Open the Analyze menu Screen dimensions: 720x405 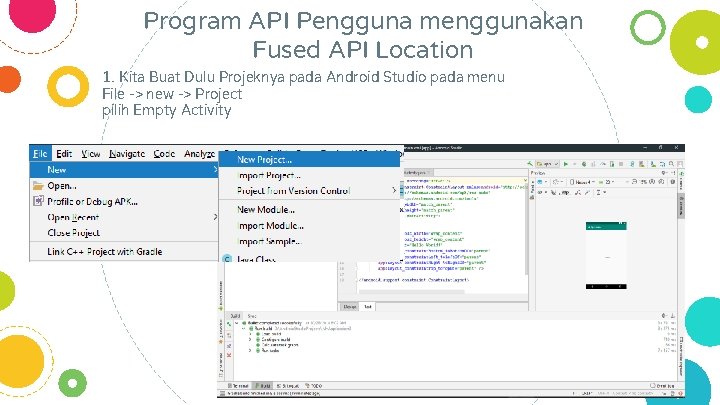(199, 154)
